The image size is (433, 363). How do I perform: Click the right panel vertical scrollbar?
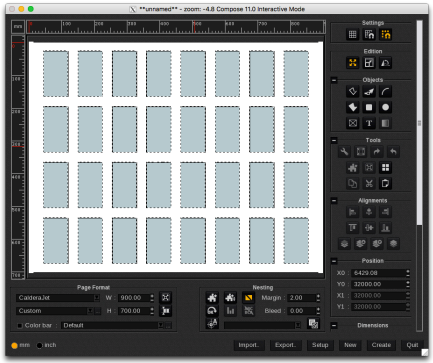[x=419, y=123]
